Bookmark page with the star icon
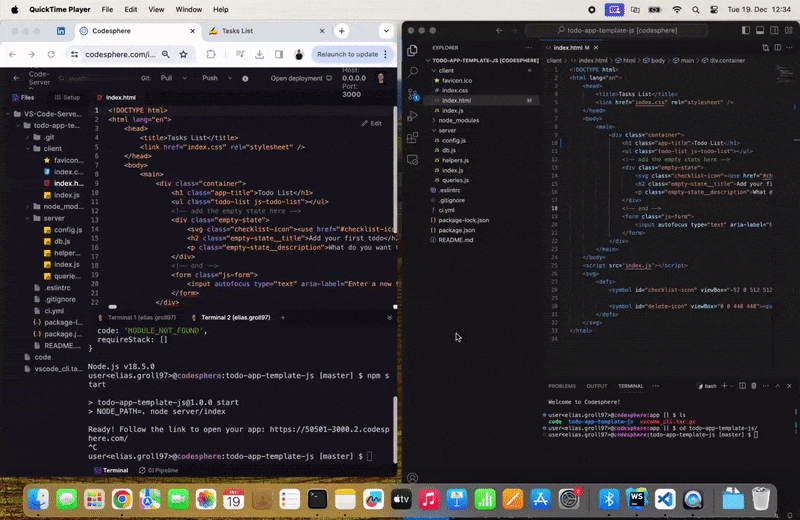The width and height of the screenshot is (800, 520). point(182,54)
